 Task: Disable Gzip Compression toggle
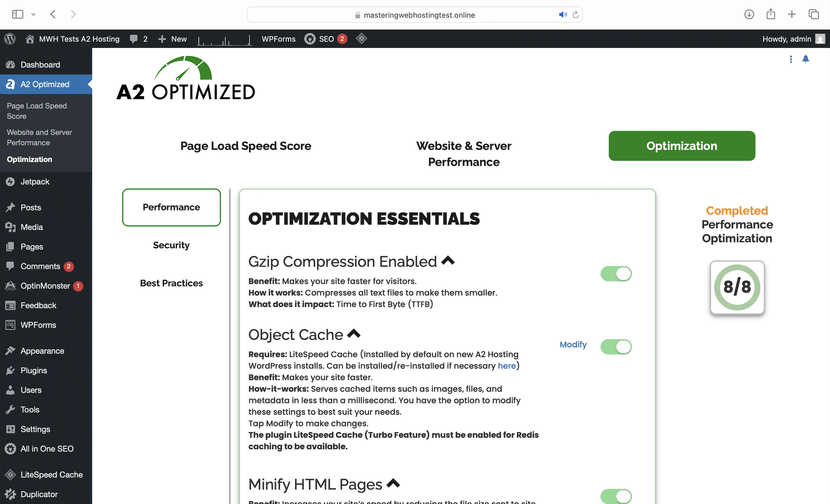click(x=616, y=273)
